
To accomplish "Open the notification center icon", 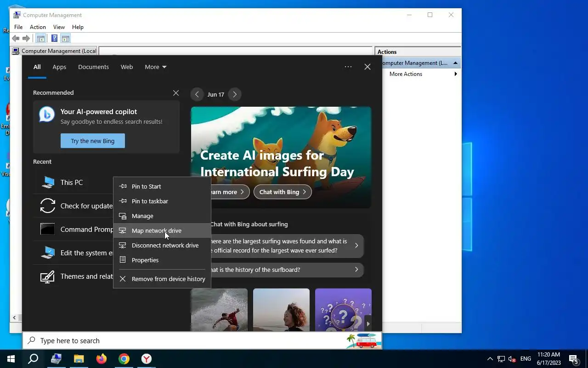I will coord(574,359).
